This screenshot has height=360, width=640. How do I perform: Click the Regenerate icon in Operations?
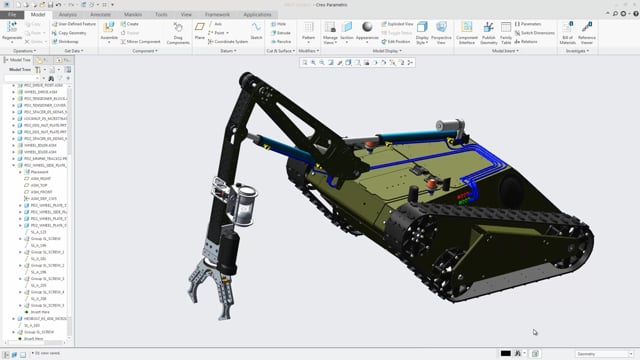tap(12, 28)
